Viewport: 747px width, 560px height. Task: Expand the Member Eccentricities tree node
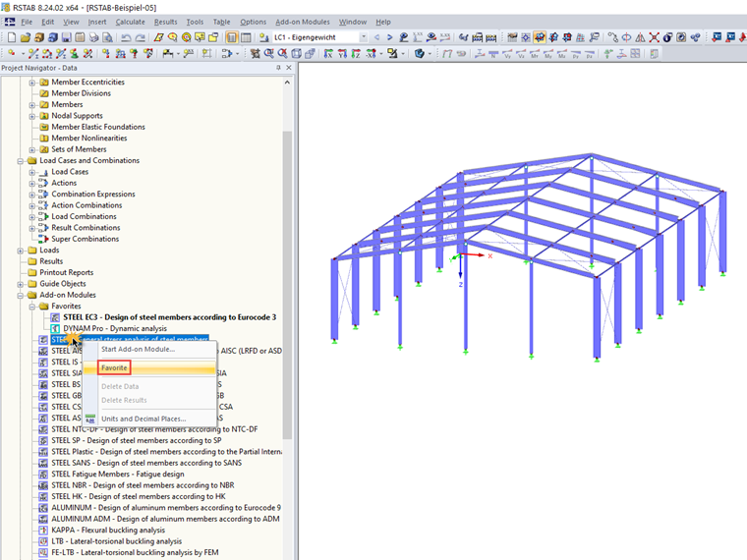[31, 83]
